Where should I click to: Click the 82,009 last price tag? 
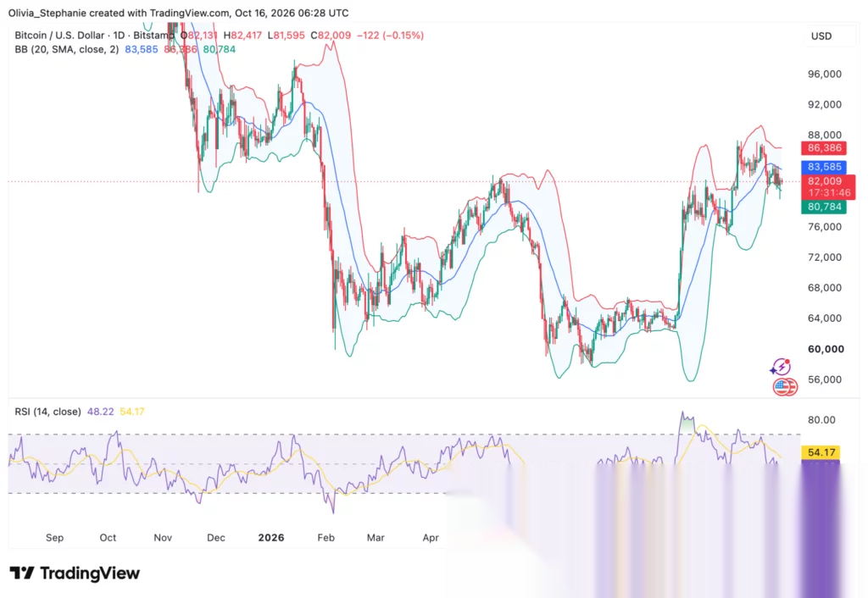point(825,181)
